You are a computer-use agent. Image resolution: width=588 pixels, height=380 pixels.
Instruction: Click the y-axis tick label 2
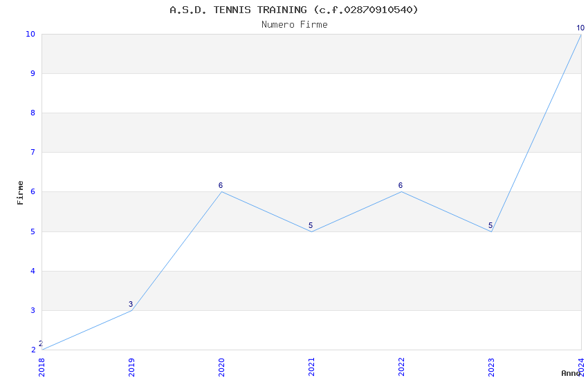pyautogui.click(x=33, y=350)
